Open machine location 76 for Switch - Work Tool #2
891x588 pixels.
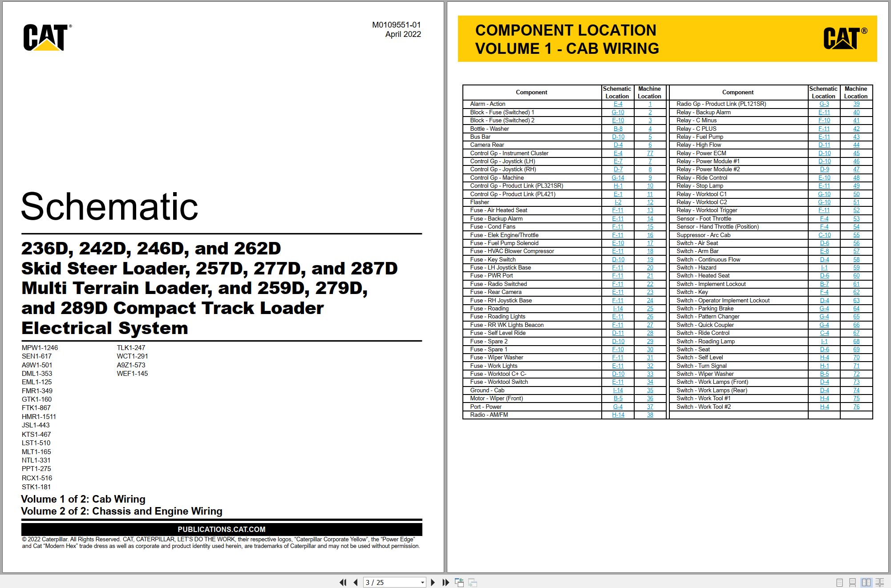(x=856, y=407)
